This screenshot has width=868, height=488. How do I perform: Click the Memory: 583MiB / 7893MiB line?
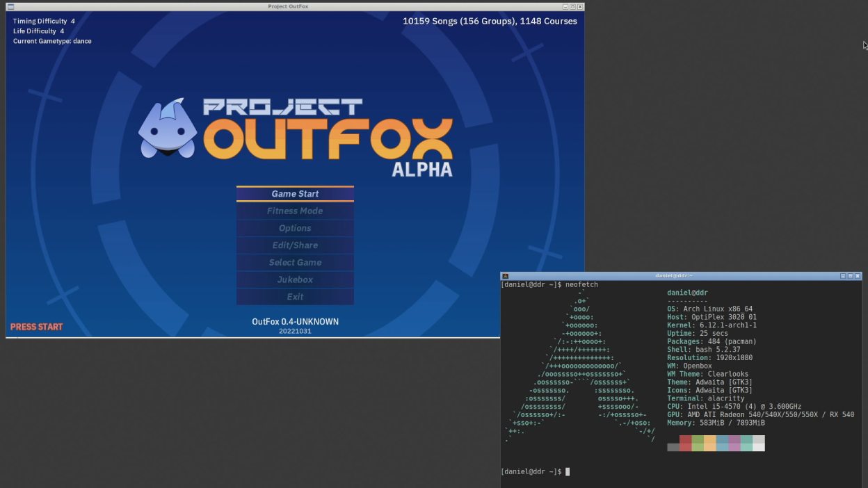(716, 423)
